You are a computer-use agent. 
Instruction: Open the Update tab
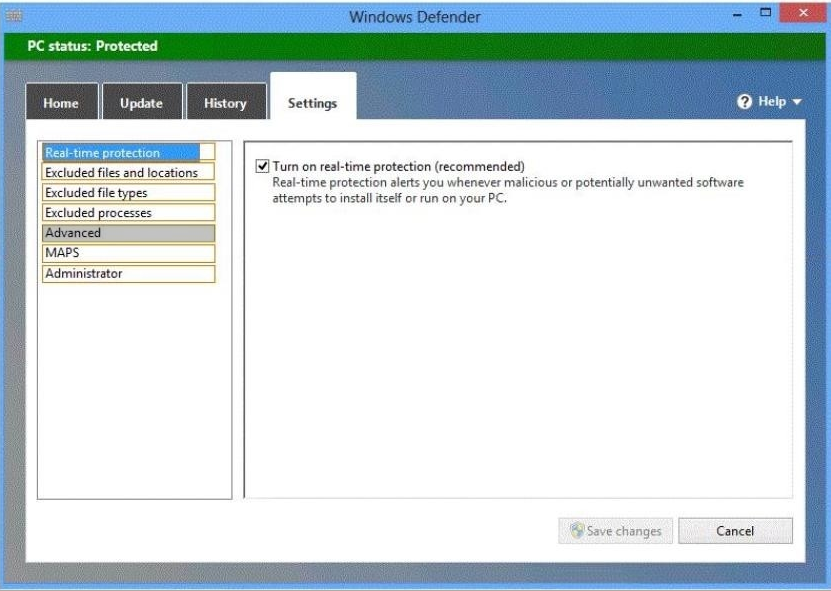[x=142, y=102]
